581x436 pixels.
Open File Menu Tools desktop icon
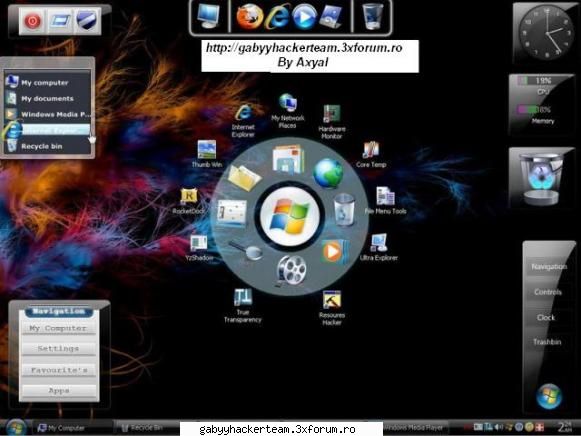click(385, 200)
